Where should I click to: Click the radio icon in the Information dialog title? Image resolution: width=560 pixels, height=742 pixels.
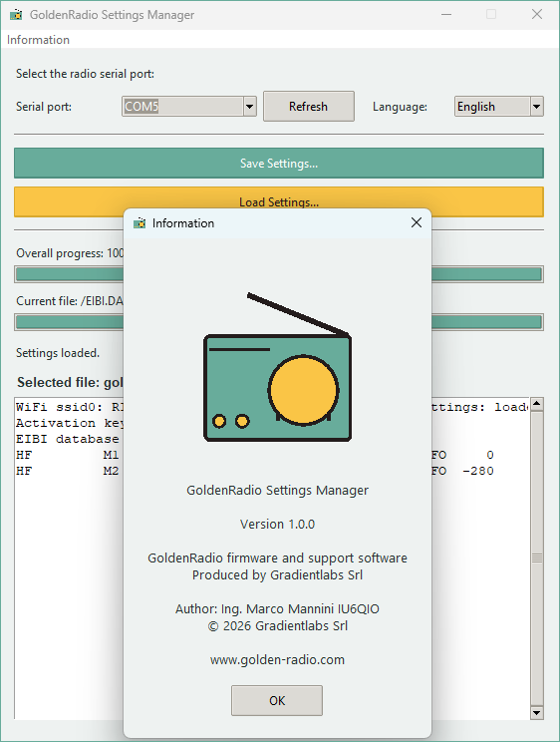140,223
